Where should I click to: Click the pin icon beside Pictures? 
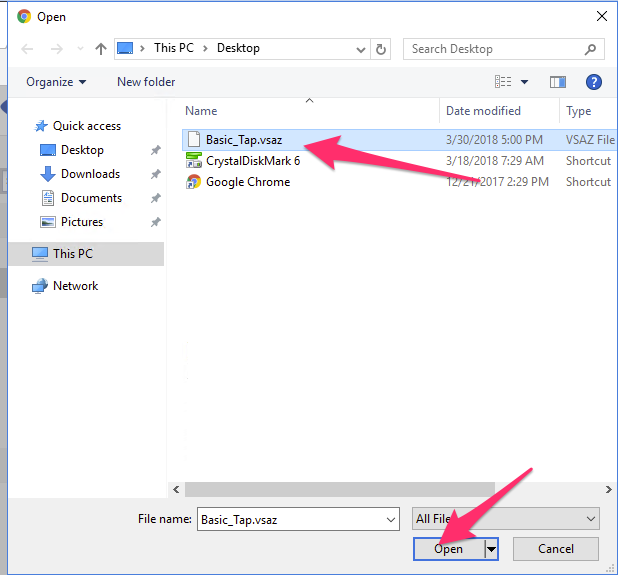[x=156, y=222]
